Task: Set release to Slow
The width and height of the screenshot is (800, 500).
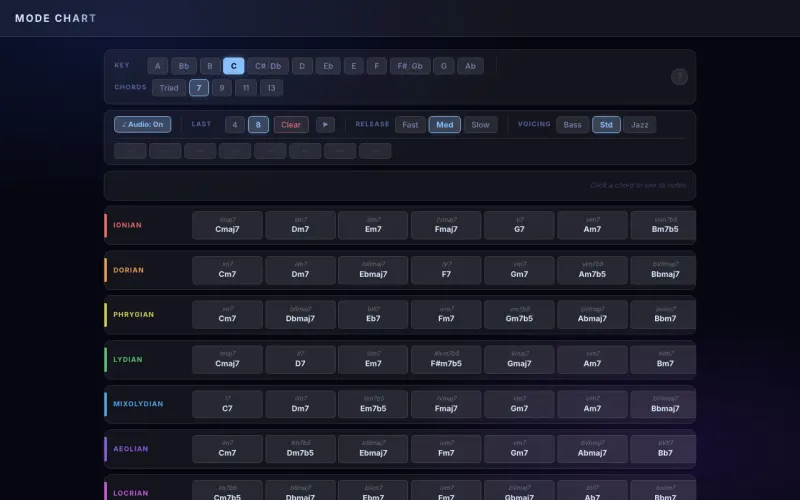Action: (480, 124)
